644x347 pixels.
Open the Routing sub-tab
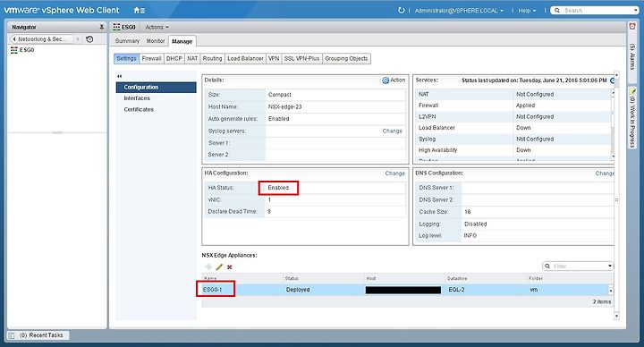(x=212, y=59)
